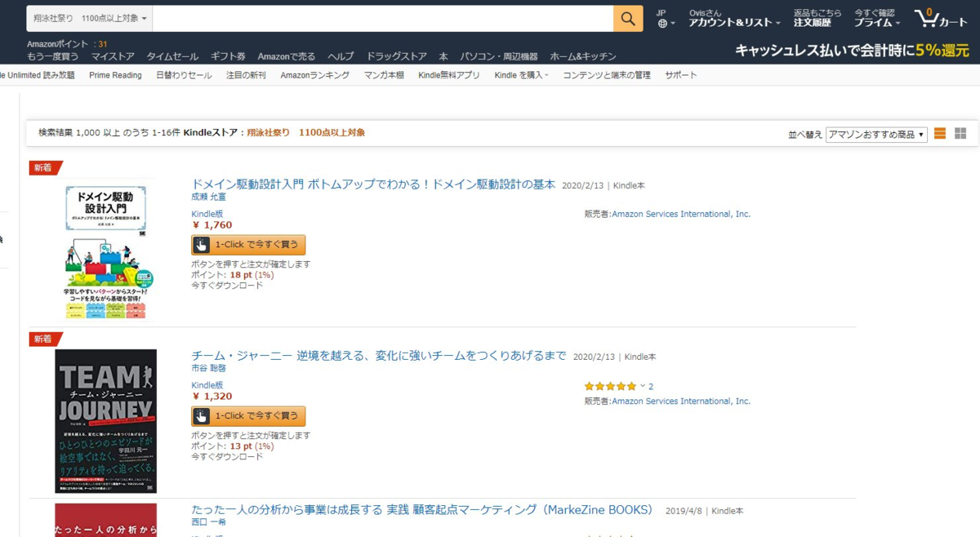Image resolution: width=980 pixels, height=537 pixels.
Task: Open ギフト券 navigation link
Action: click(x=228, y=56)
